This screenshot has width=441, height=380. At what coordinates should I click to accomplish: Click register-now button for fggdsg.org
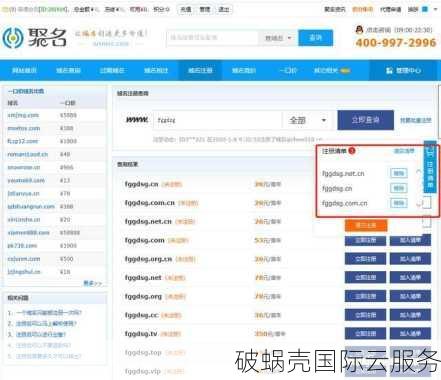(x=365, y=296)
